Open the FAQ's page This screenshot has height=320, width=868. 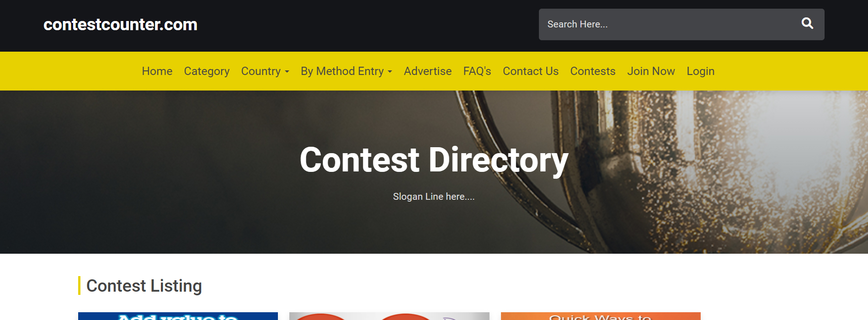click(477, 71)
